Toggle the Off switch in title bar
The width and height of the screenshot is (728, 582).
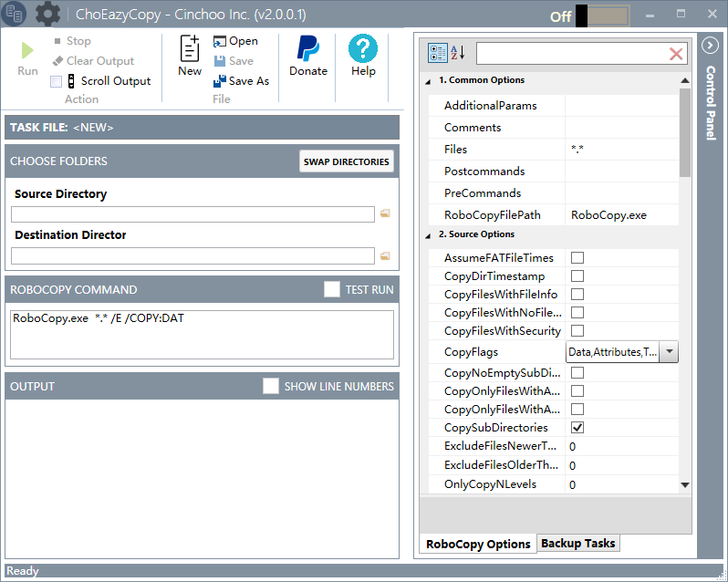(602, 16)
